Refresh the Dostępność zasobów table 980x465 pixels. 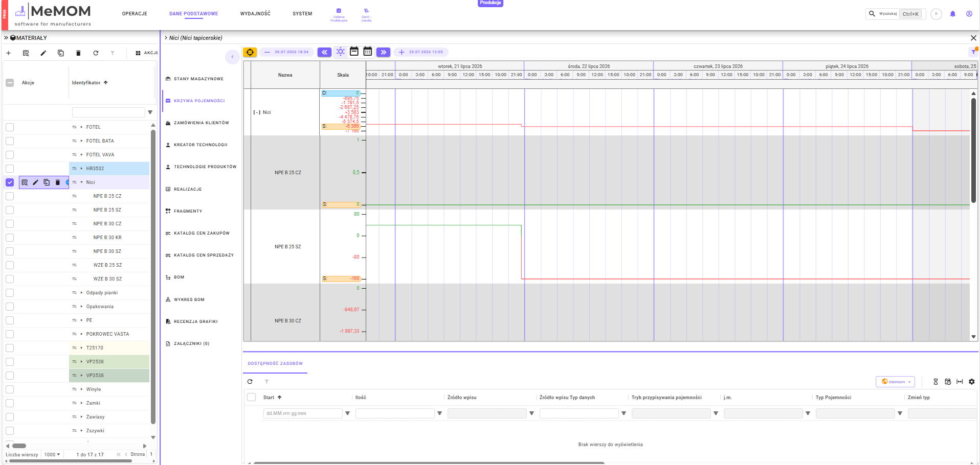point(250,382)
